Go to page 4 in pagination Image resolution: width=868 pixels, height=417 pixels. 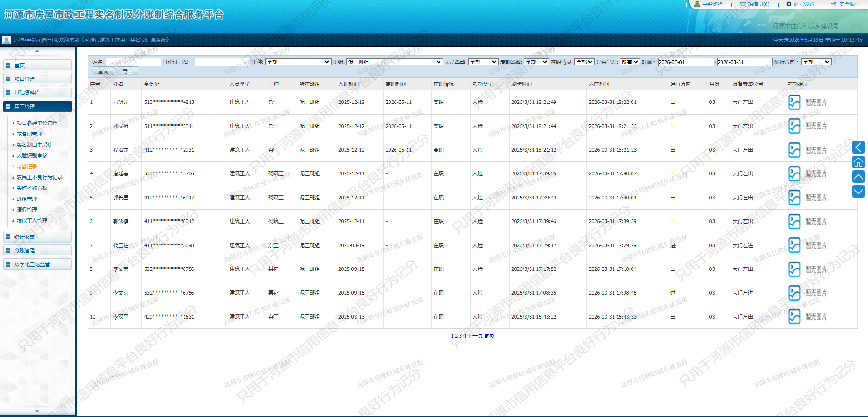tap(465, 336)
